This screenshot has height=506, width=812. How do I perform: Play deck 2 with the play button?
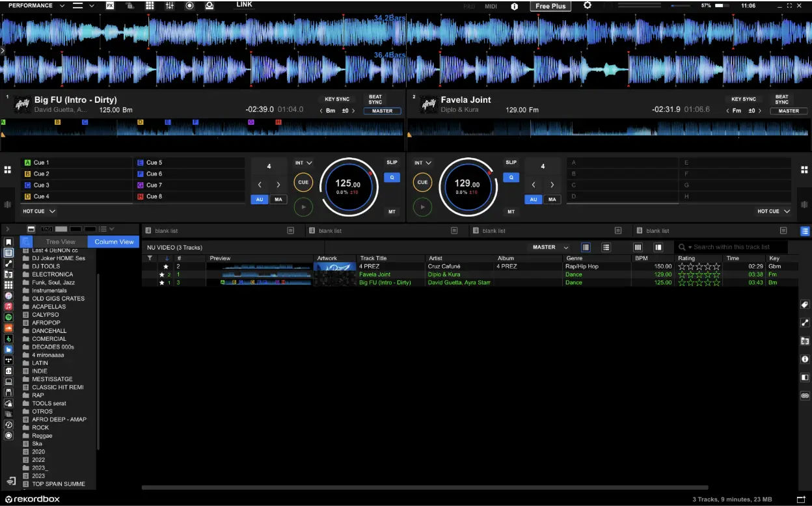423,207
